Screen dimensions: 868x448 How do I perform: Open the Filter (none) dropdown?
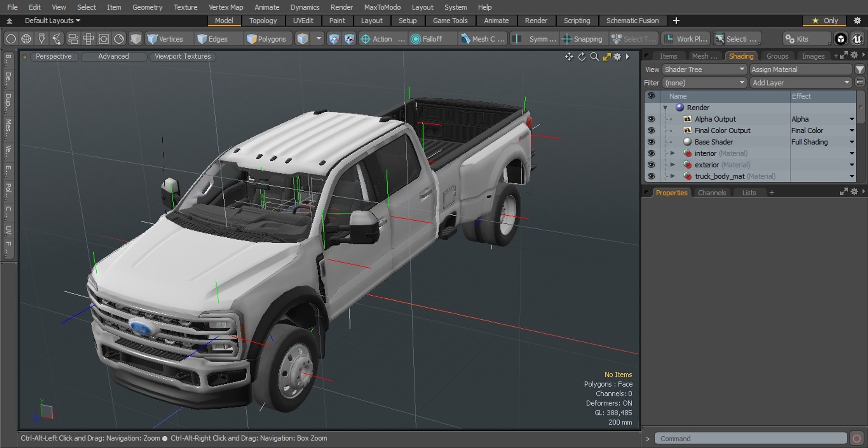tap(704, 83)
